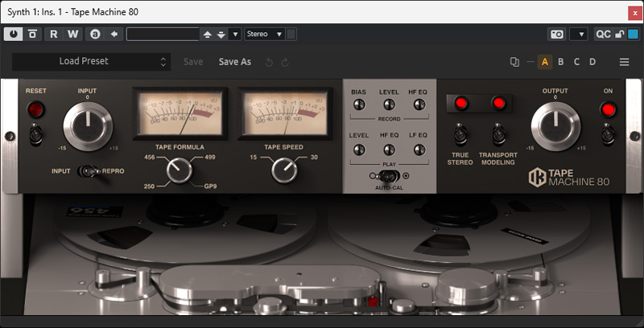
Task: Select tape formula 250 label
Action: coord(149,187)
